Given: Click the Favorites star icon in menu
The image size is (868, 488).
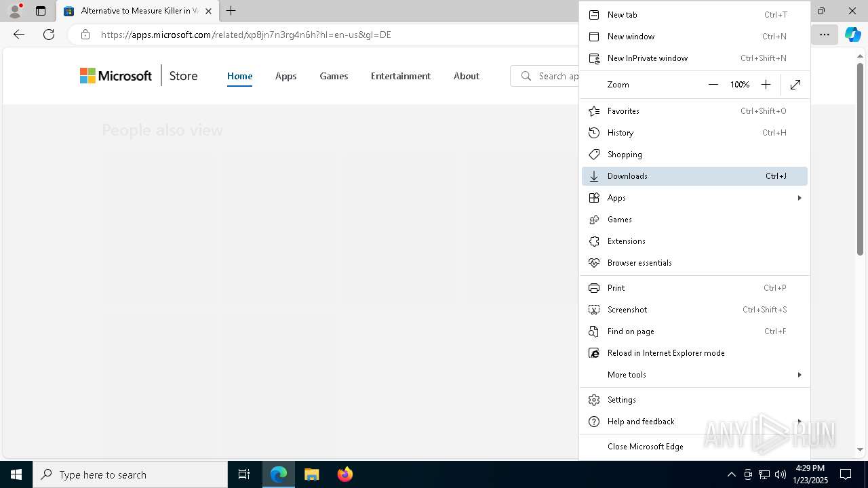Looking at the screenshot, I should pos(594,110).
